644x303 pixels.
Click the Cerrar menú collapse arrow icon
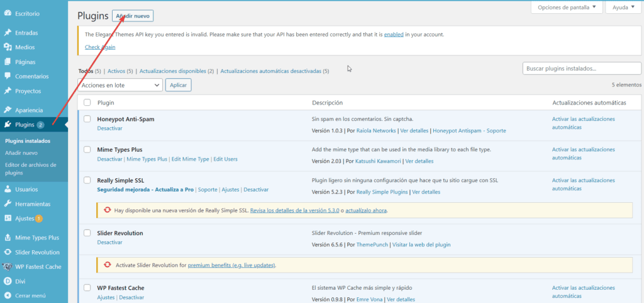pos(8,295)
